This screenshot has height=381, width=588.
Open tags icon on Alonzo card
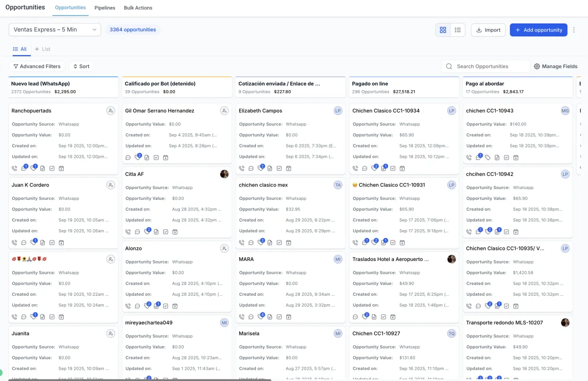[x=147, y=306]
